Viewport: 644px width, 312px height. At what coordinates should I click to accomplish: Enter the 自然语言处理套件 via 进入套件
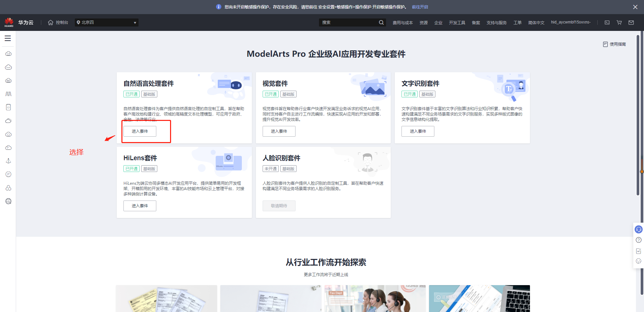tap(140, 131)
